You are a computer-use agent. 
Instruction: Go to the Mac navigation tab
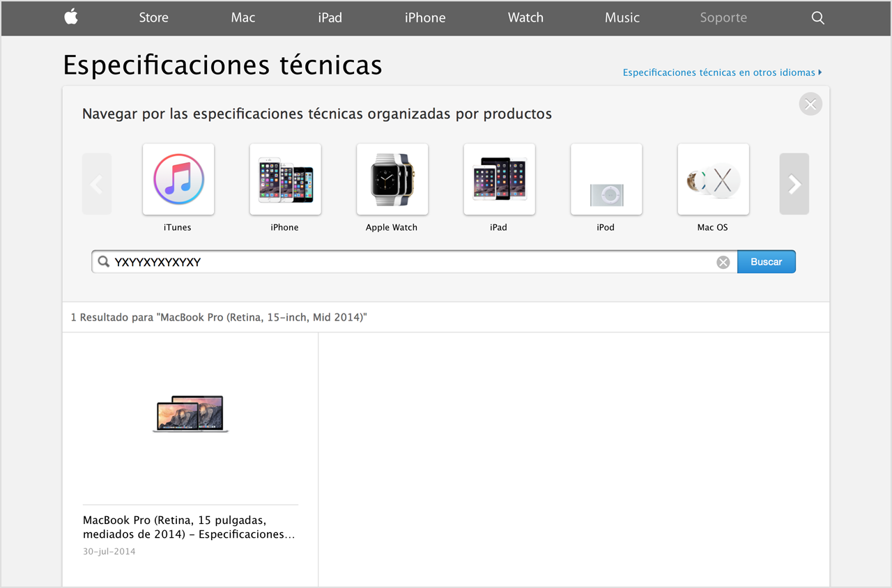coord(243,18)
